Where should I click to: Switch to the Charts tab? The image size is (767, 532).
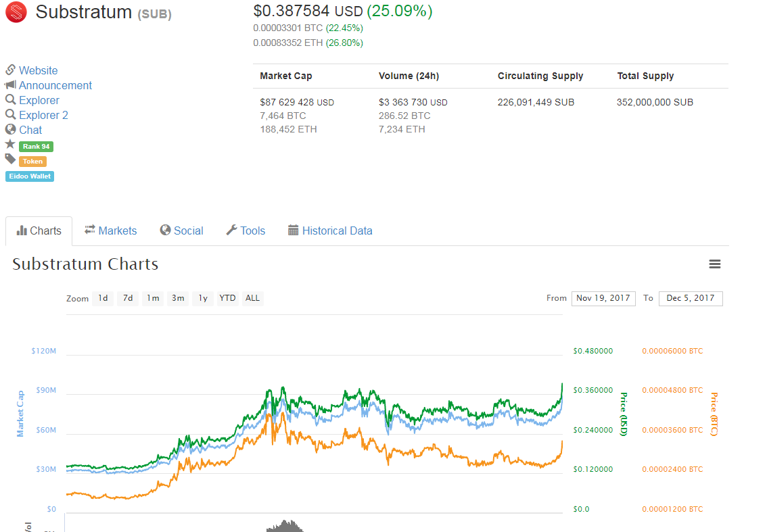click(39, 231)
